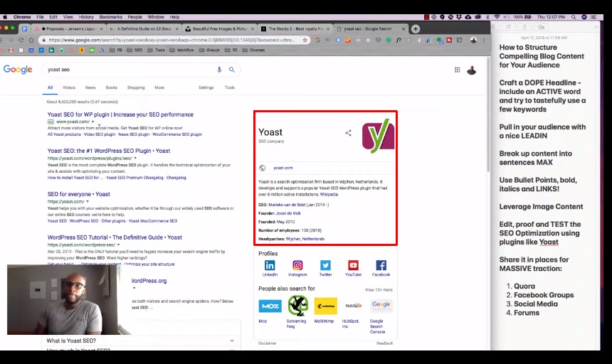
Task: Share the Yoast knowledge panel
Action: pos(348,133)
